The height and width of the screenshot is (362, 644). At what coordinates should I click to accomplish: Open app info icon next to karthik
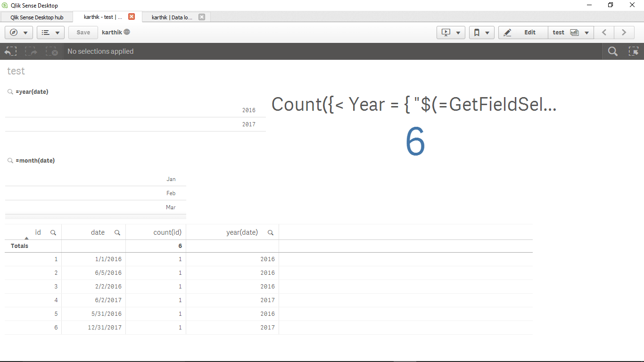[127, 32]
